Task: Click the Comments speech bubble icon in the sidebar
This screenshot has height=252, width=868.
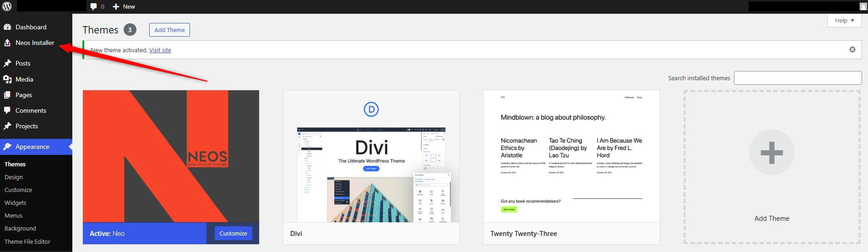Action: tap(7, 110)
